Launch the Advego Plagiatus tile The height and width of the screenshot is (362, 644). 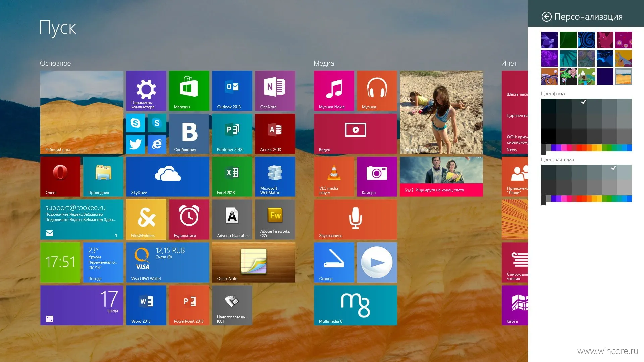click(232, 219)
